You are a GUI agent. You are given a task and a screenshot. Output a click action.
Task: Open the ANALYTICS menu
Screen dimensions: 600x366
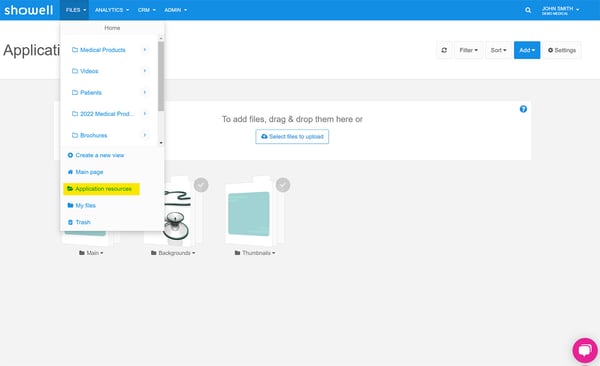112,10
